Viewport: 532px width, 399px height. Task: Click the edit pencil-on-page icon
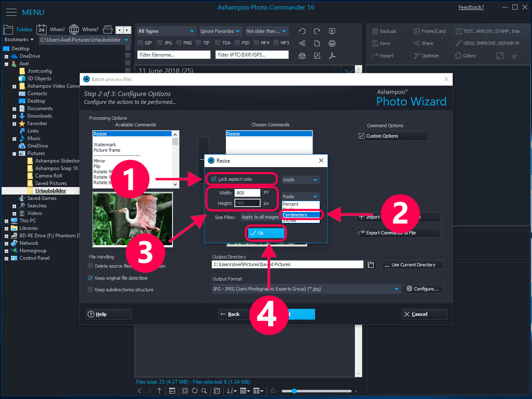317,56
